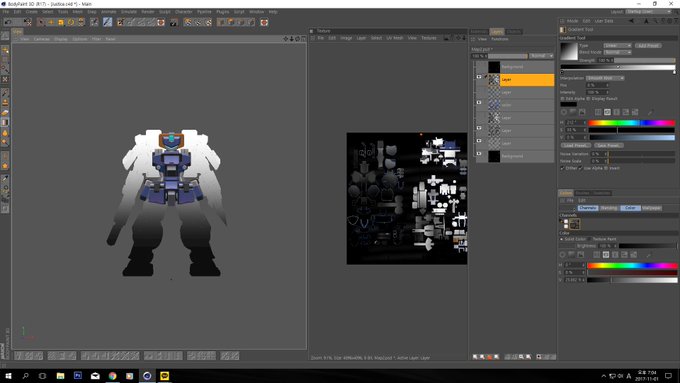
Task: Click the highlighted blue brush toolbar icon
Action: coord(108,22)
